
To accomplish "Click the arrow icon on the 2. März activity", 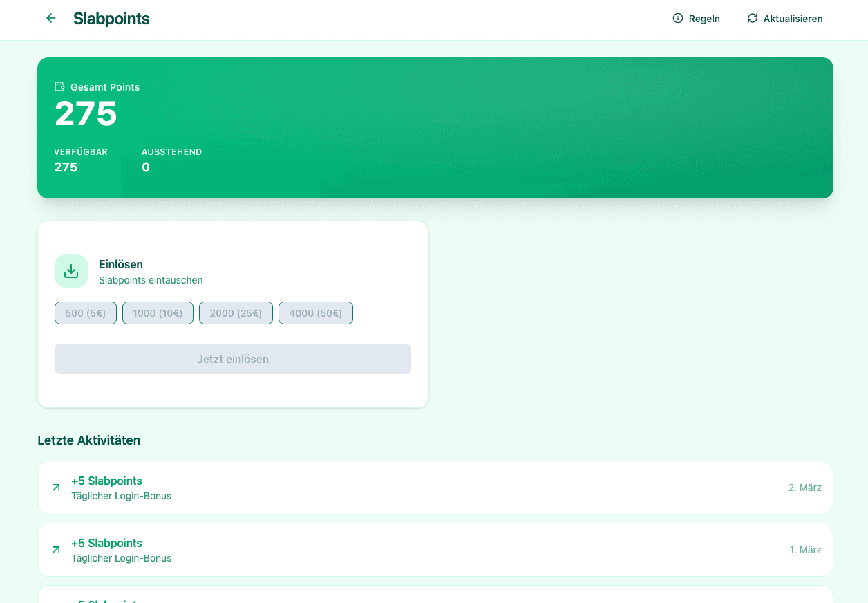I will point(55,488).
